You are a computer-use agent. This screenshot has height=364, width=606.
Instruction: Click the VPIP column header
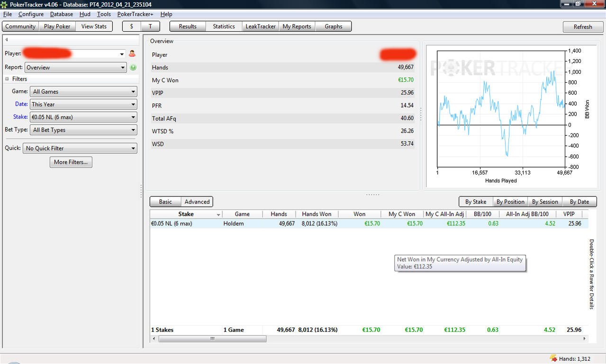coord(569,214)
